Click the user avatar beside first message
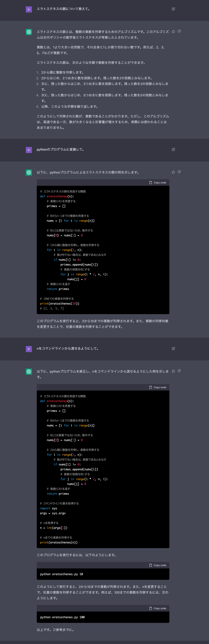This screenshot has width=209, height=644. tap(29, 10)
